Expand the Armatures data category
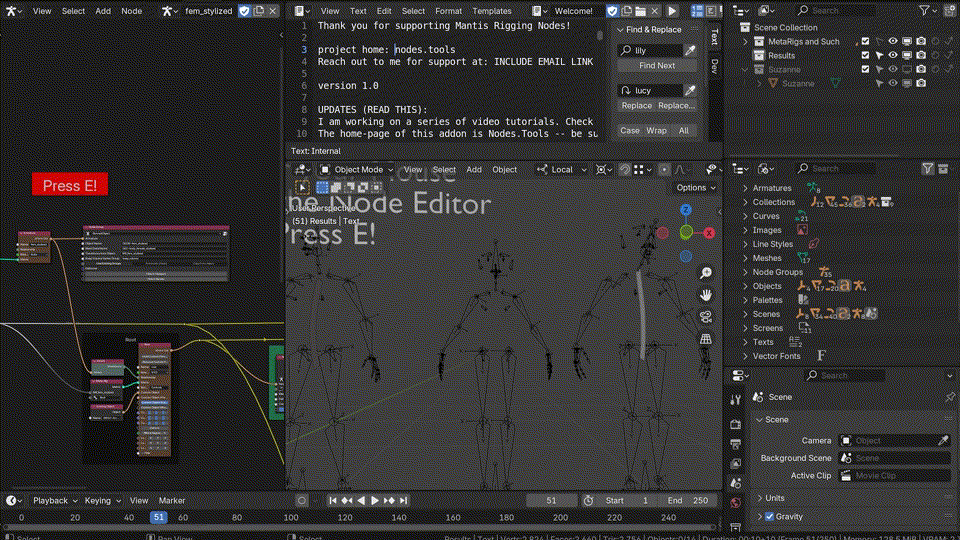 coord(745,188)
